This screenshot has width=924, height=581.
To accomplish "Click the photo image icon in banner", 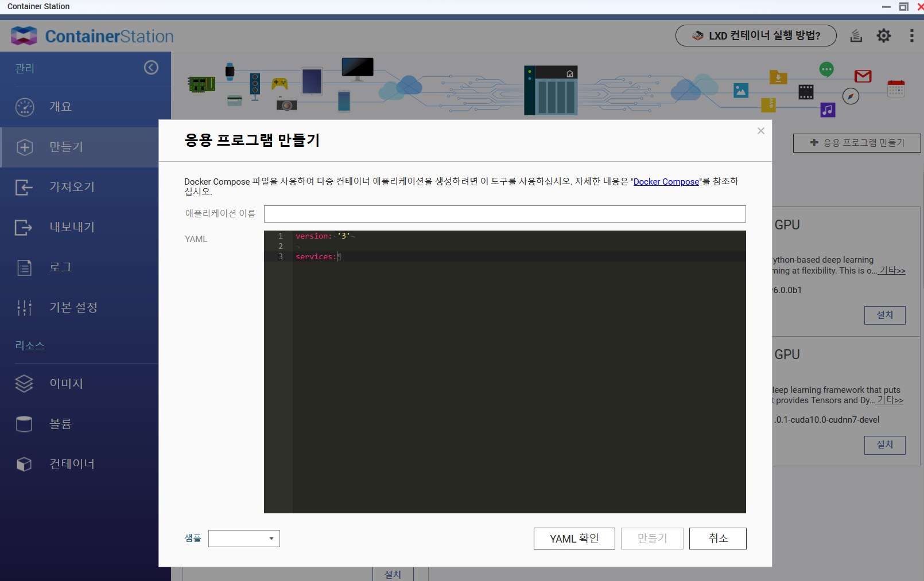I will tap(741, 90).
